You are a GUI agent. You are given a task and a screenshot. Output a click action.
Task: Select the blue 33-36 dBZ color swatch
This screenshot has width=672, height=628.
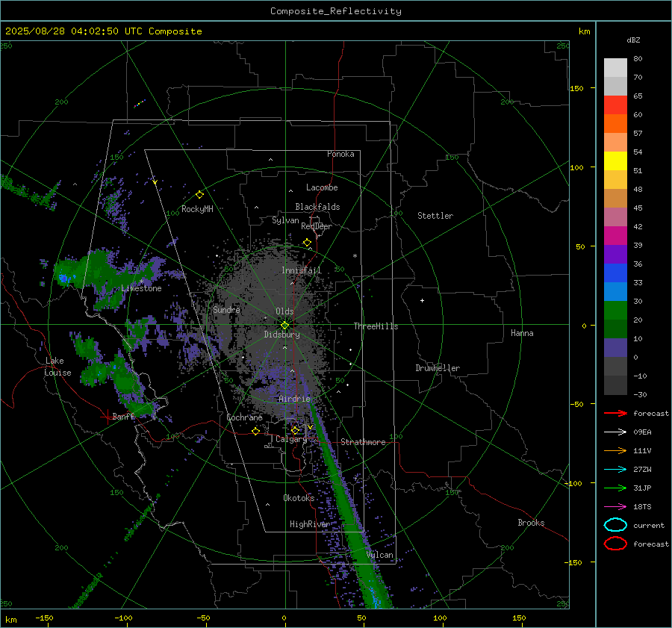[x=615, y=273]
